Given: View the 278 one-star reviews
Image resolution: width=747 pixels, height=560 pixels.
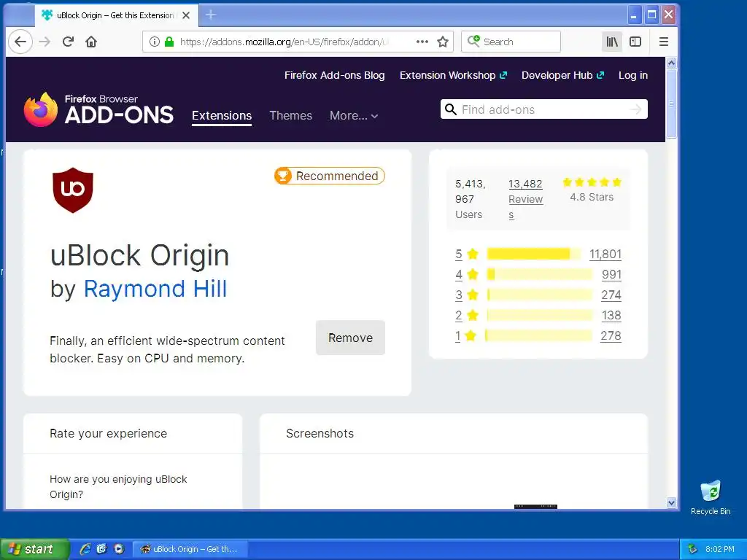Looking at the screenshot, I should (x=611, y=336).
